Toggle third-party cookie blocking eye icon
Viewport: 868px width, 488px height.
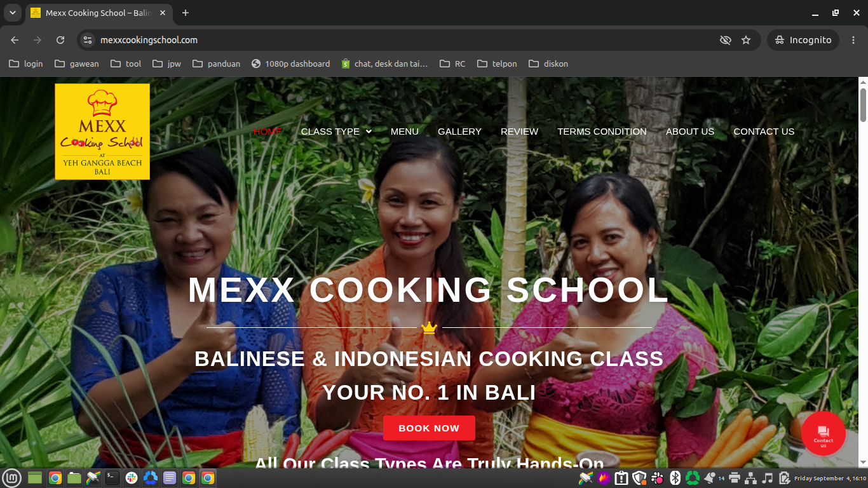click(x=725, y=40)
